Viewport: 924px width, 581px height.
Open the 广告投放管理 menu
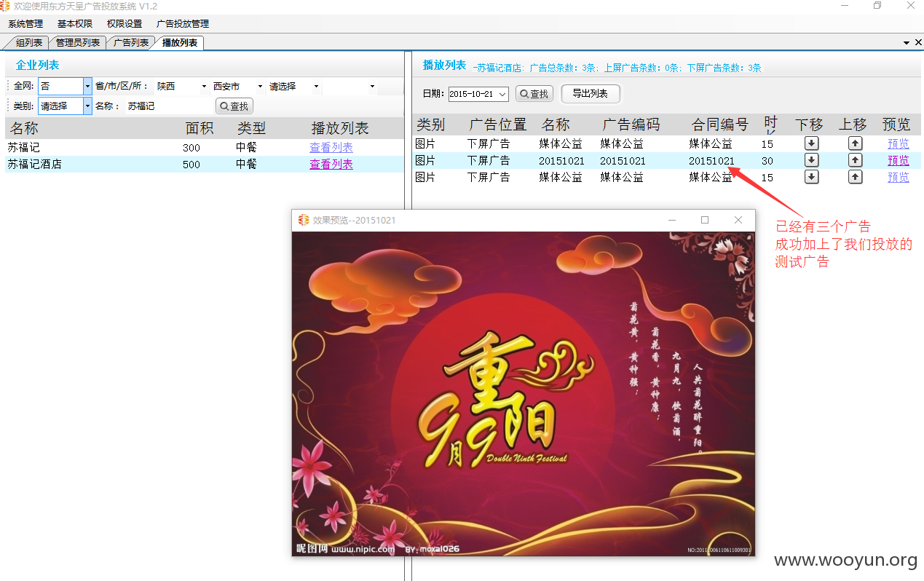coord(183,24)
